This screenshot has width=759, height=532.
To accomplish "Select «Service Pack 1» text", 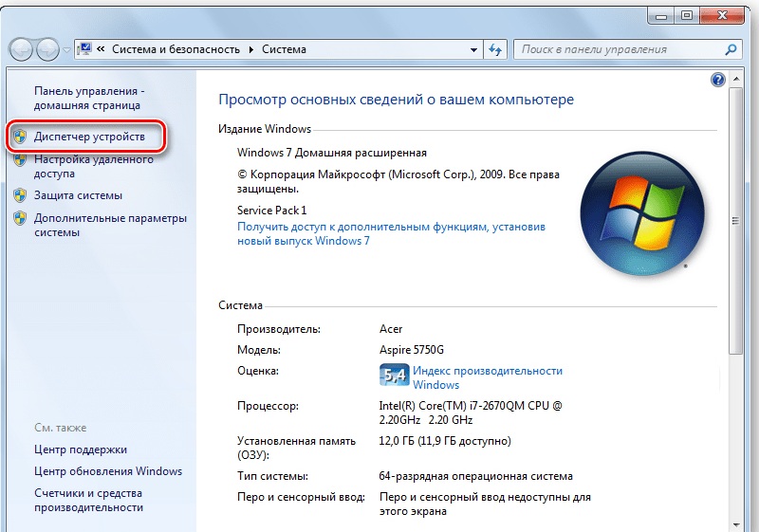I will [272, 211].
